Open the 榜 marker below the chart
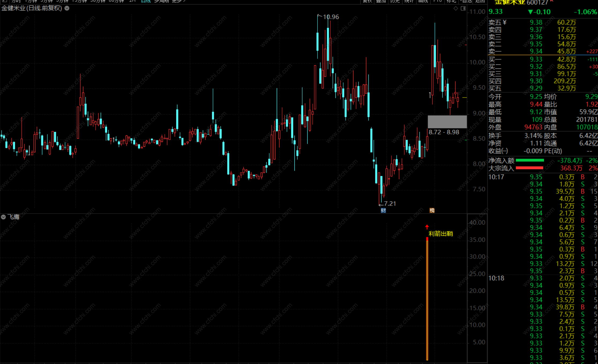 coord(432,210)
